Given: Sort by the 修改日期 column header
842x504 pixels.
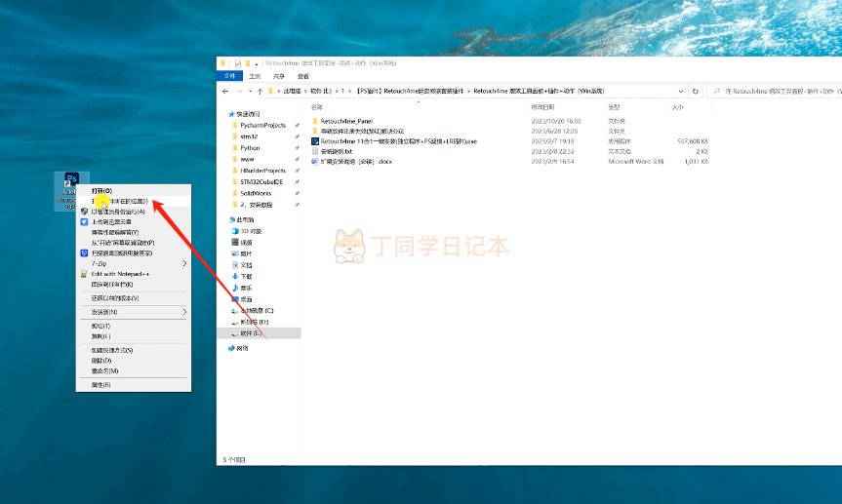Looking at the screenshot, I should pos(542,107).
